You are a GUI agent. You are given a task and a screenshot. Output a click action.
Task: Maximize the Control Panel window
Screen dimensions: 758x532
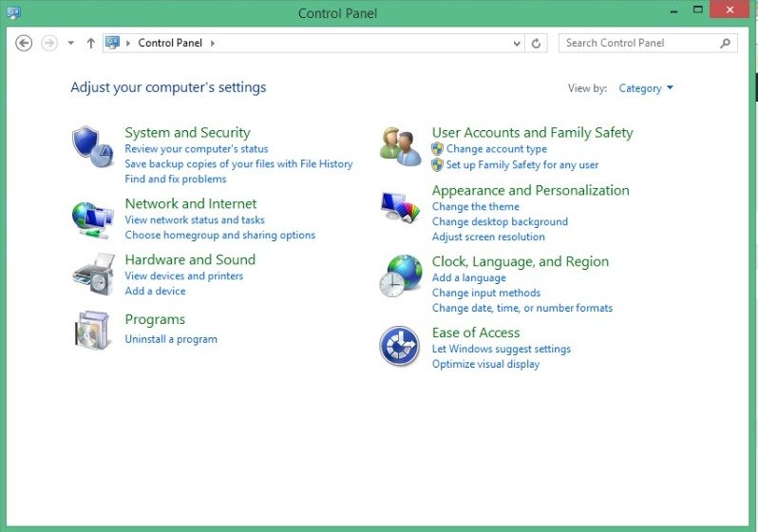pyautogui.click(x=697, y=9)
